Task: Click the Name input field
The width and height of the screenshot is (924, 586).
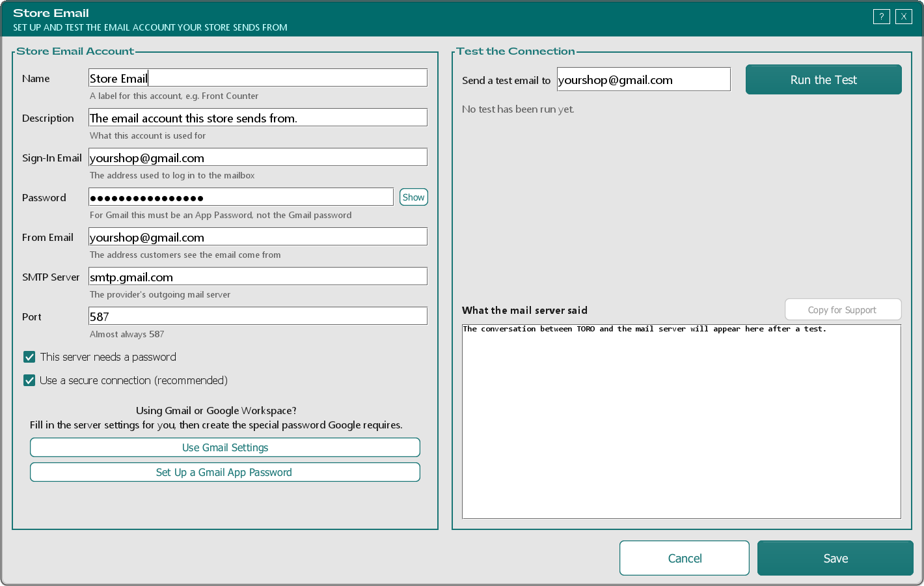Action: [x=258, y=78]
